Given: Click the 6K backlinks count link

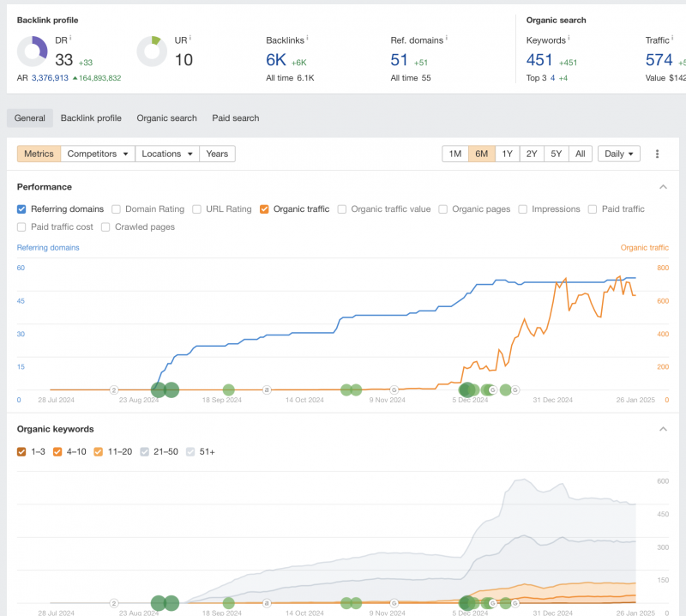Looking at the screenshot, I should coord(276,60).
